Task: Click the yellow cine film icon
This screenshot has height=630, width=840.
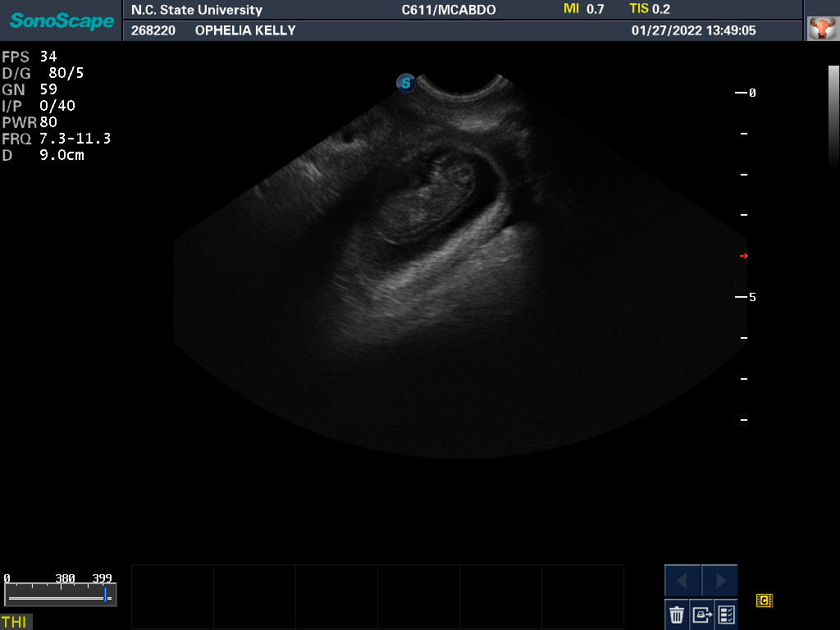Action: (765, 600)
